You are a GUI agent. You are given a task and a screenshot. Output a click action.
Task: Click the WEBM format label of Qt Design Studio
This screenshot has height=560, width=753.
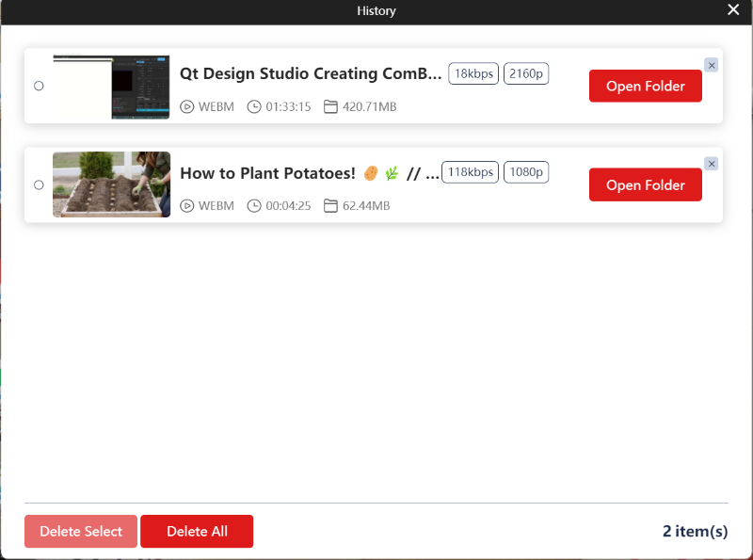(216, 106)
